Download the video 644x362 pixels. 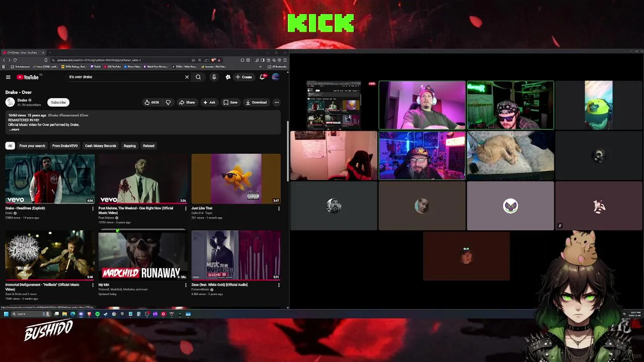pyautogui.click(x=257, y=103)
